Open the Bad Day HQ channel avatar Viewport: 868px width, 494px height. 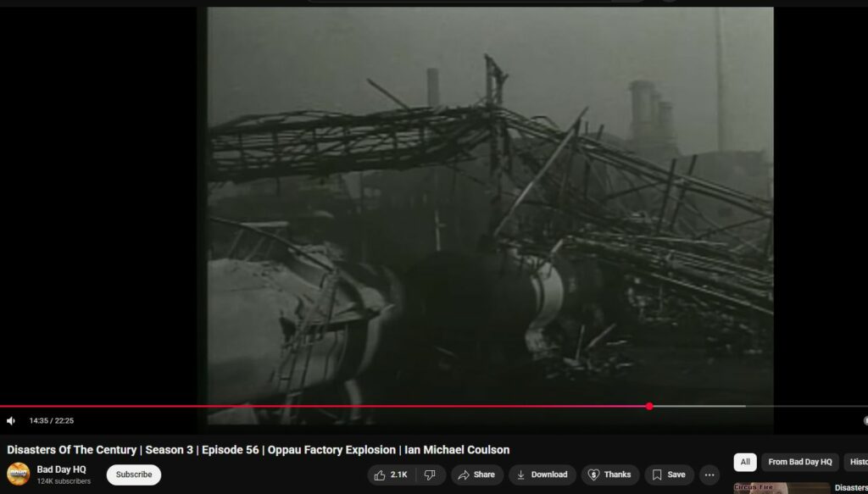(x=19, y=474)
